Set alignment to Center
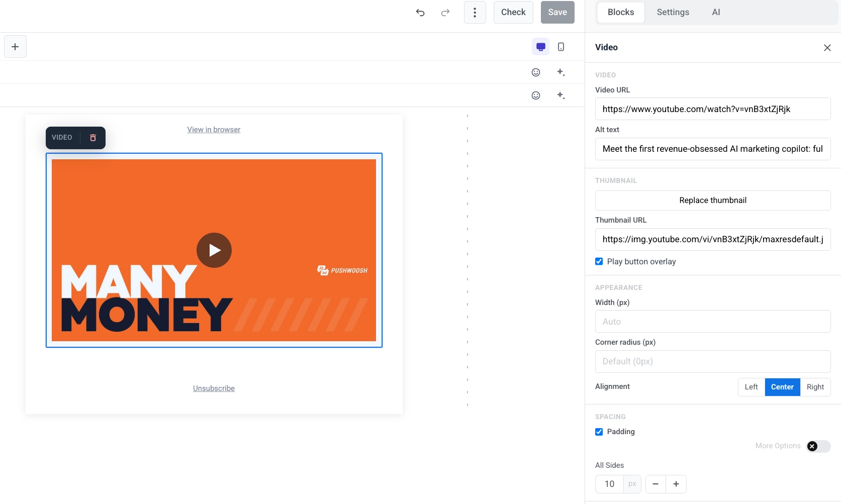The width and height of the screenshot is (841, 504). click(x=782, y=387)
